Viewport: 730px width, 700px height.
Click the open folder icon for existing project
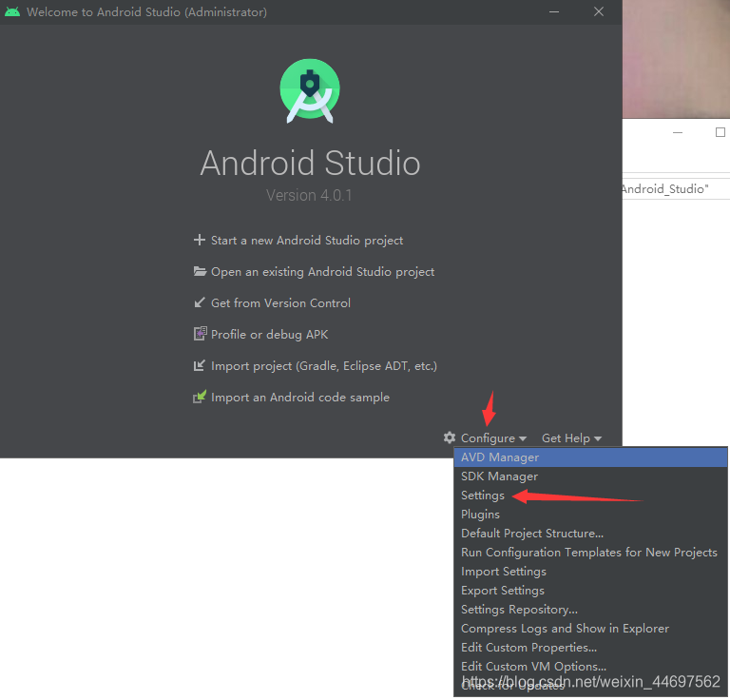(200, 271)
